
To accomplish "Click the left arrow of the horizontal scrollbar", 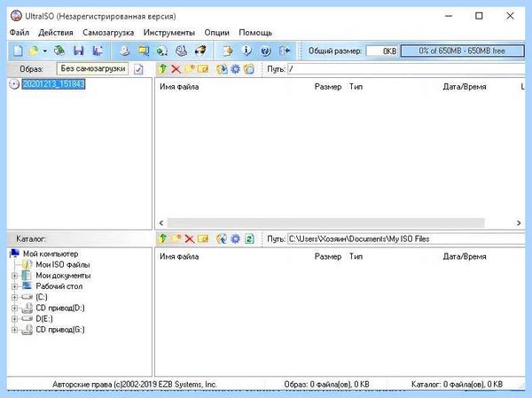I will (x=161, y=222).
